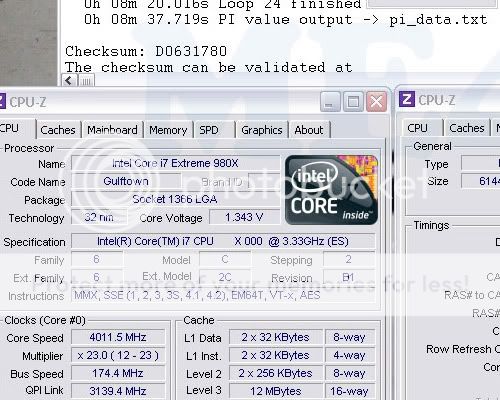Image resolution: width=500 pixels, height=400 pixels.
Task: Click the 4011.5 MHz core speed value
Action: 118,337
